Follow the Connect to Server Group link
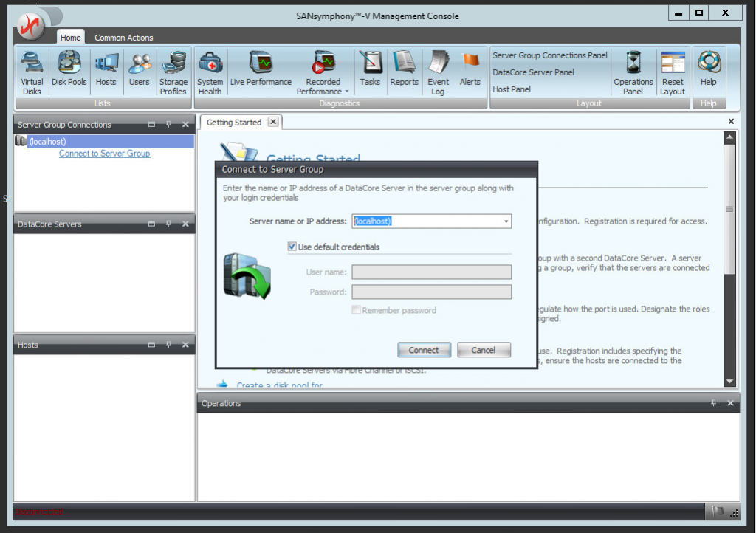The width and height of the screenshot is (756, 533). (104, 153)
